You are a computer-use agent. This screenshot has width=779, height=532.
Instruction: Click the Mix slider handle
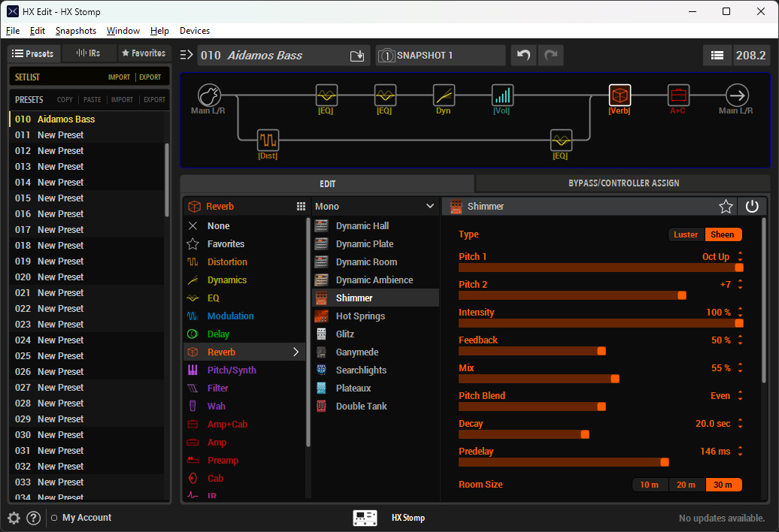click(615, 379)
